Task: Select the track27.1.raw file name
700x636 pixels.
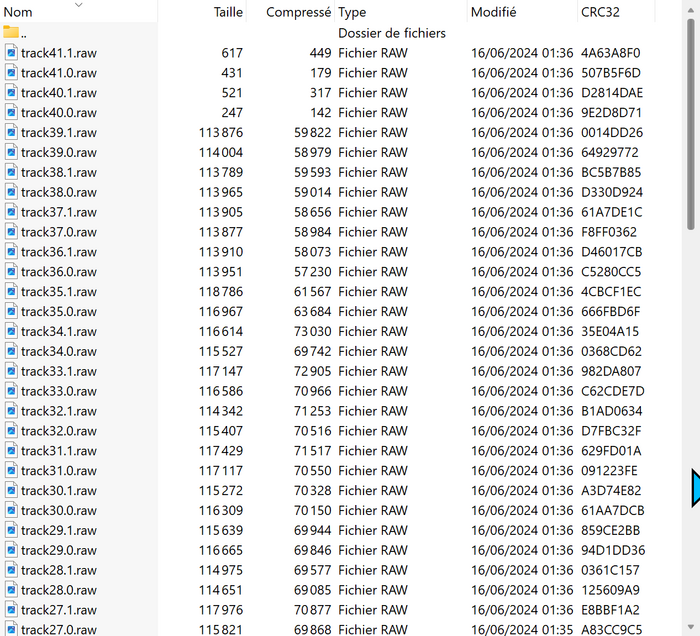Action: (x=59, y=610)
